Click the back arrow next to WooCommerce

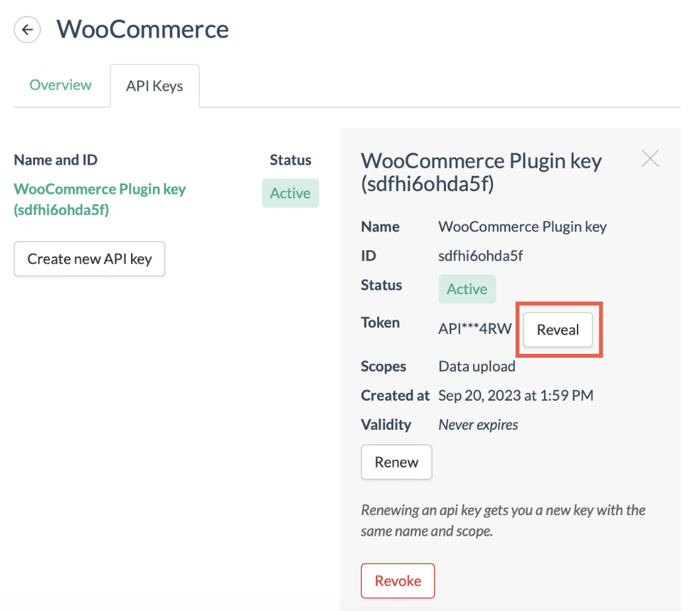(26, 29)
